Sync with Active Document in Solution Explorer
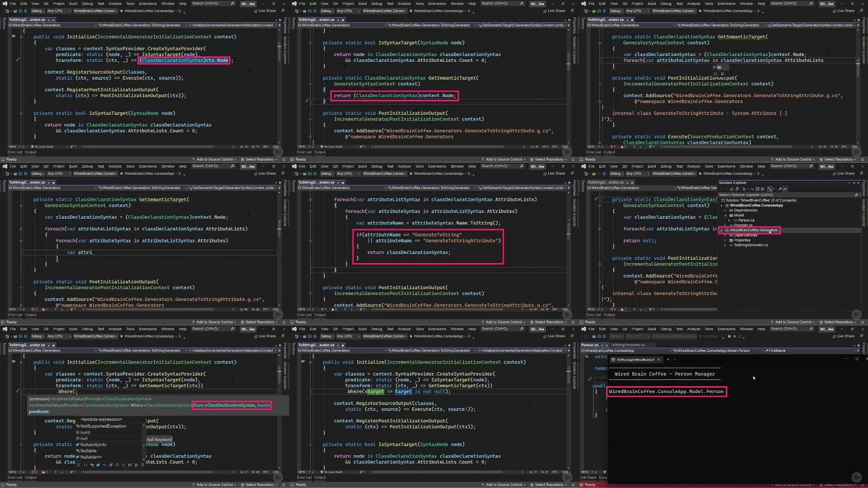Image resolution: width=868 pixels, height=488 pixels. [752, 189]
